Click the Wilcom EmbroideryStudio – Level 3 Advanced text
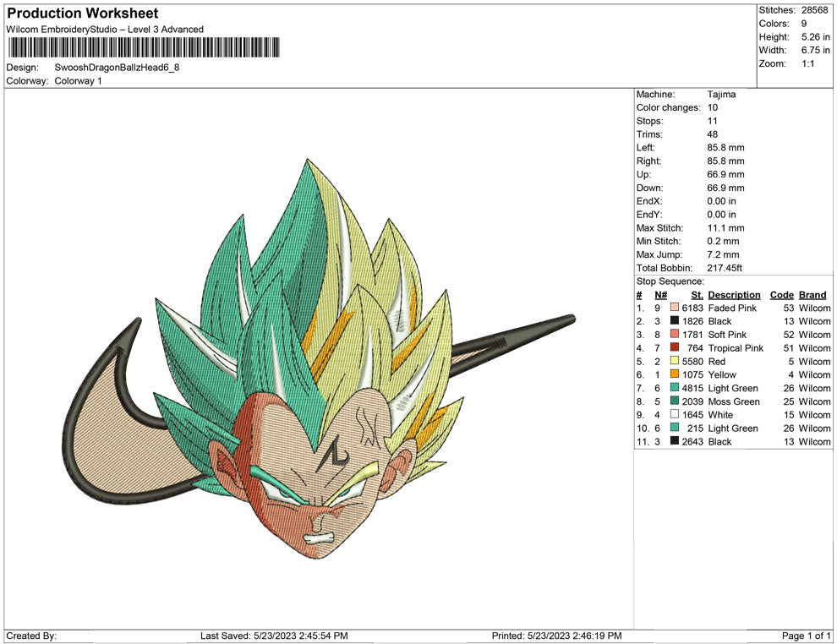The height and width of the screenshot is (644, 837). [x=105, y=30]
